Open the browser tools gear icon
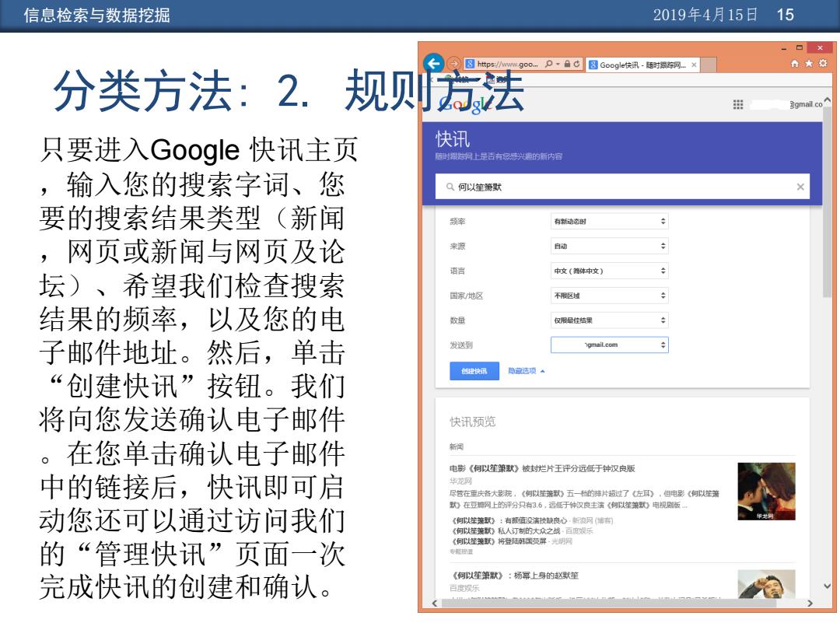840x630 pixels. tap(824, 63)
